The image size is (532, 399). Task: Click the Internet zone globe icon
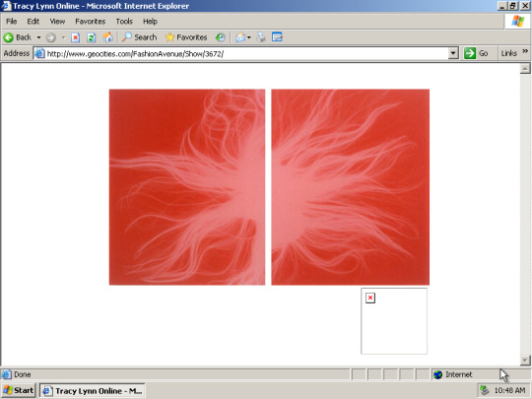click(x=438, y=374)
